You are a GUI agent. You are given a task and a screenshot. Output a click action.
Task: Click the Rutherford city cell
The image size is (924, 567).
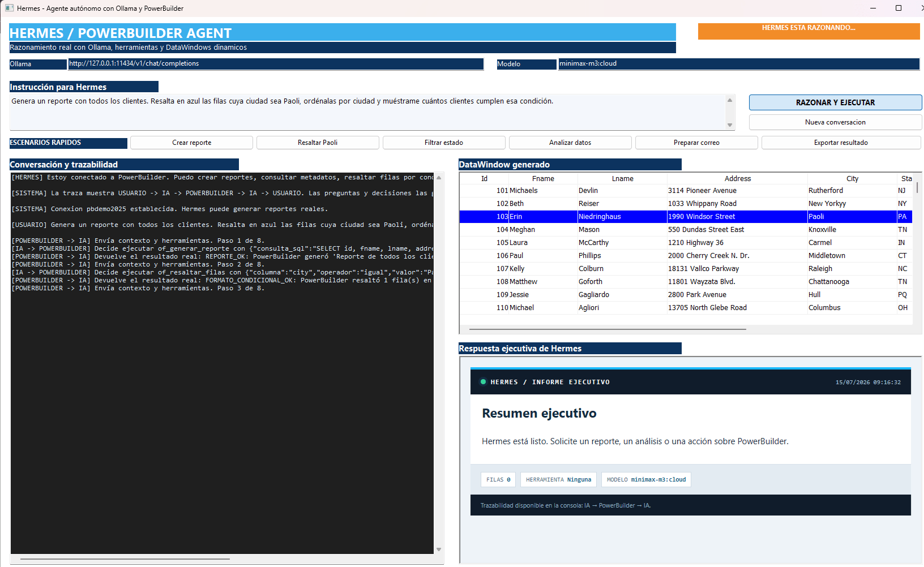tap(825, 191)
